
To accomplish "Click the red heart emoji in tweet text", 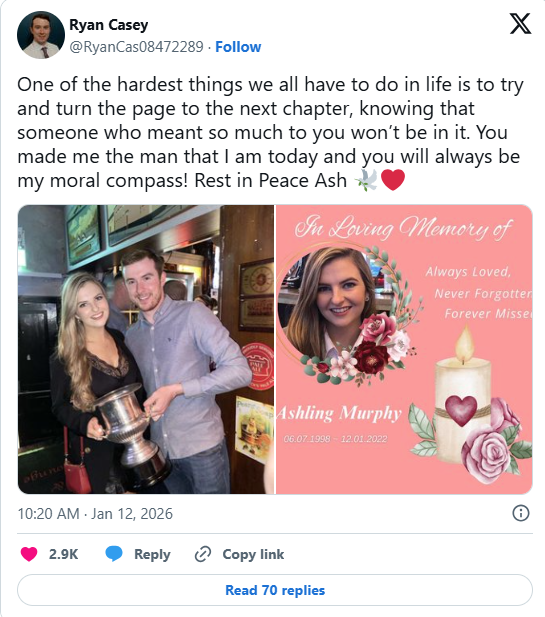I will [x=392, y=180].
